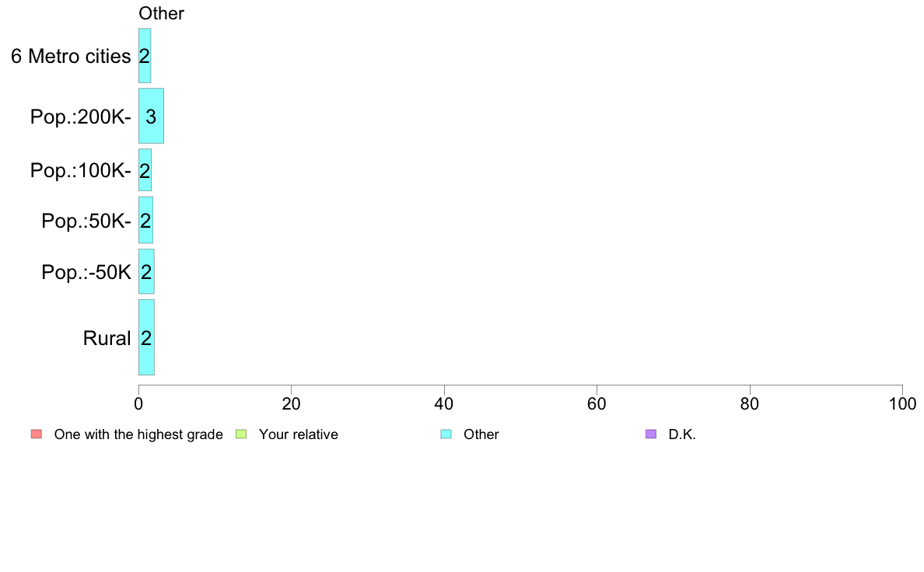This screenshot has height=572, width=924.
Task: Click the 'Other' chart title
Action: click(x=161, y=13)
